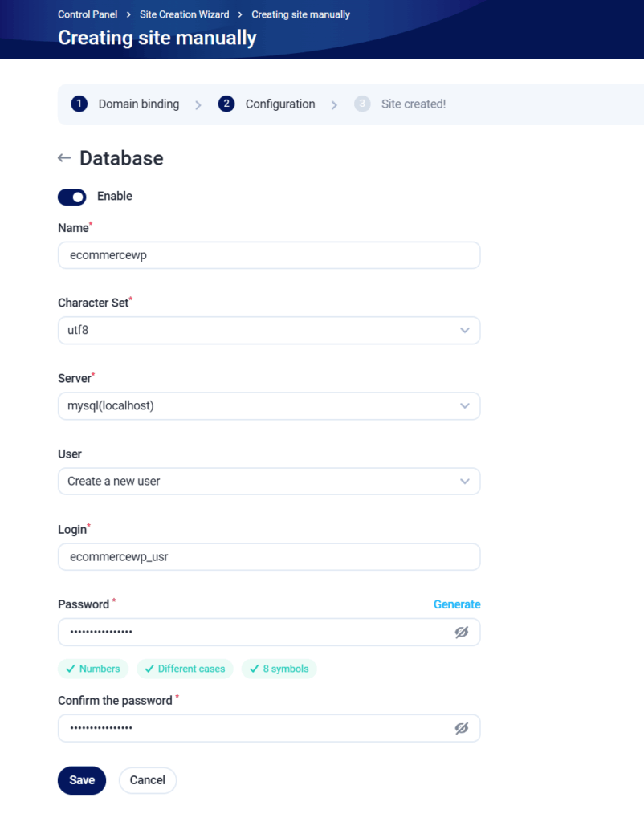Show the Password field characters
The image size is (644, 822).
pyautogui.click(x=461, y=633)
